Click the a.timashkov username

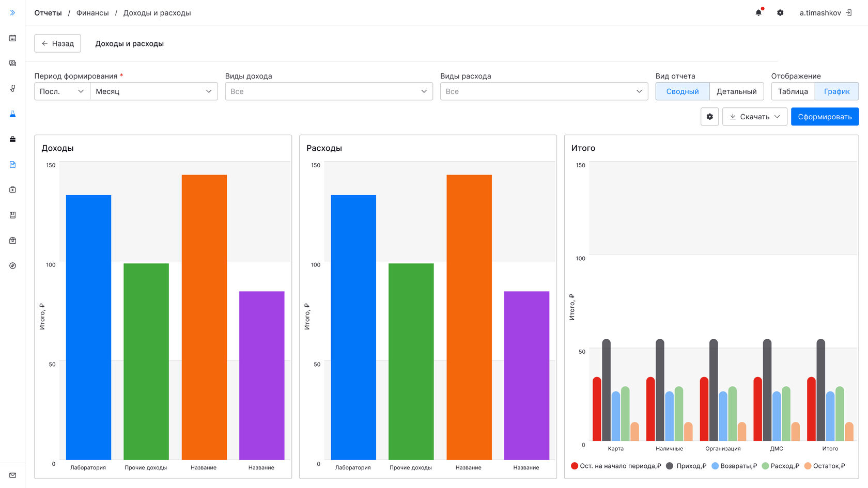click(820, 13)
